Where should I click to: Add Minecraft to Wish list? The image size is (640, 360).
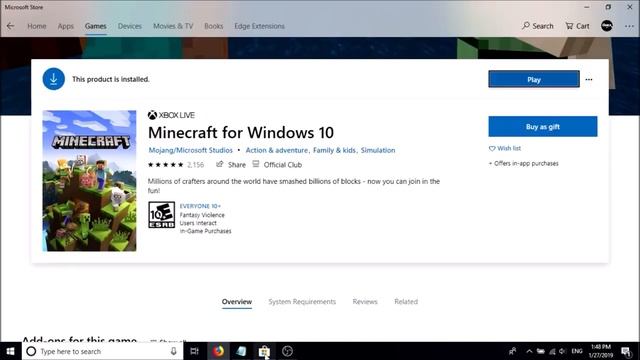(x=505, y=148)
